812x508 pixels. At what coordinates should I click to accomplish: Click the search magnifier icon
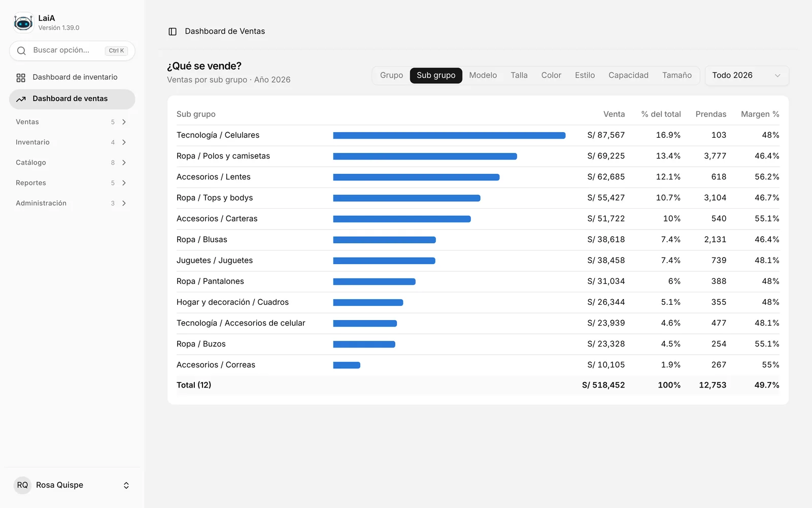point(21,51)
